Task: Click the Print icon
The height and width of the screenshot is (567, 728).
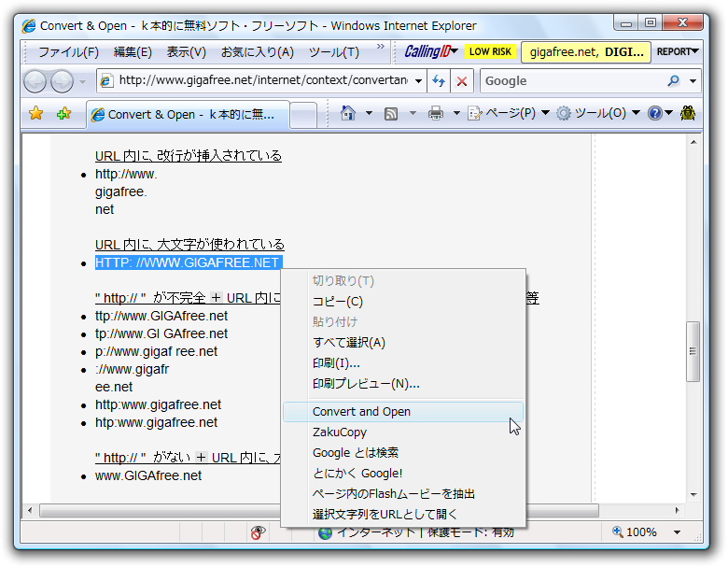Action: coord(436,113)
